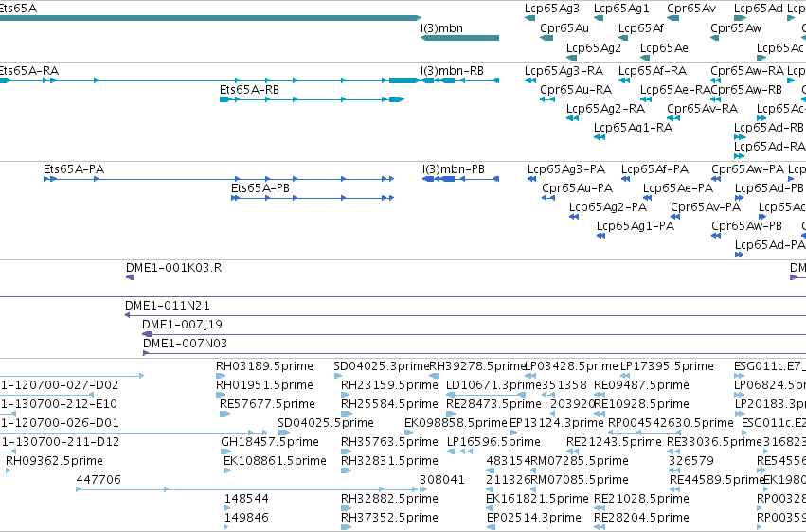Click the Cpr65Av-PA protein label

click(x=706, y=207)
